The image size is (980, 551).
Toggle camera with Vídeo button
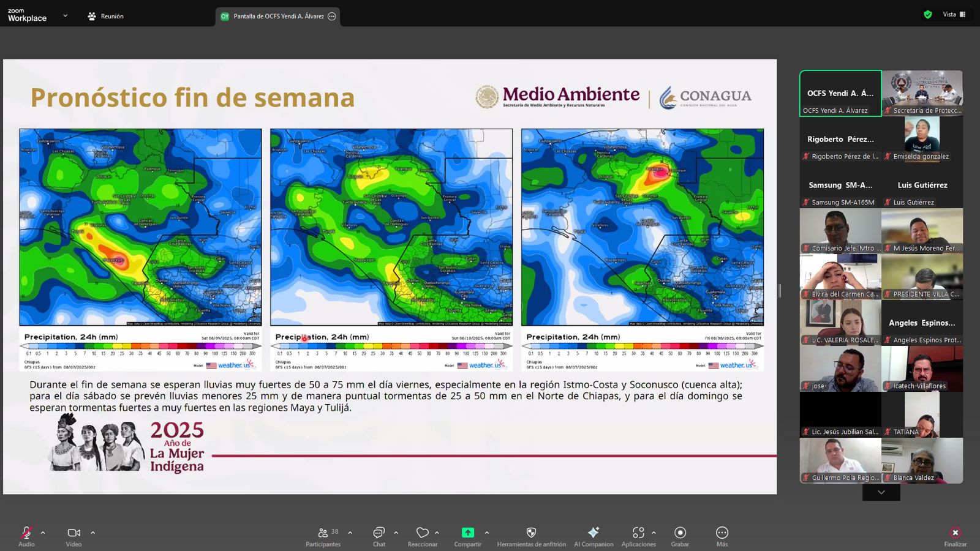coord(73,533)
